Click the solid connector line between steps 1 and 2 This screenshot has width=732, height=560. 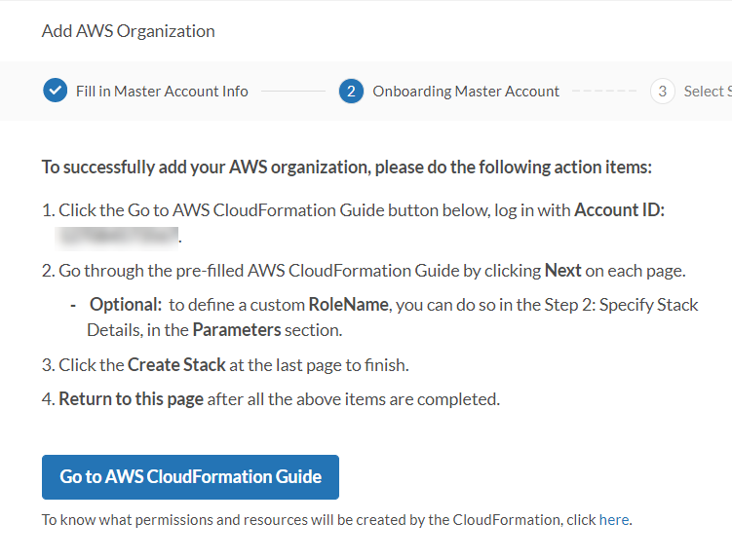[x=292, y=92]
